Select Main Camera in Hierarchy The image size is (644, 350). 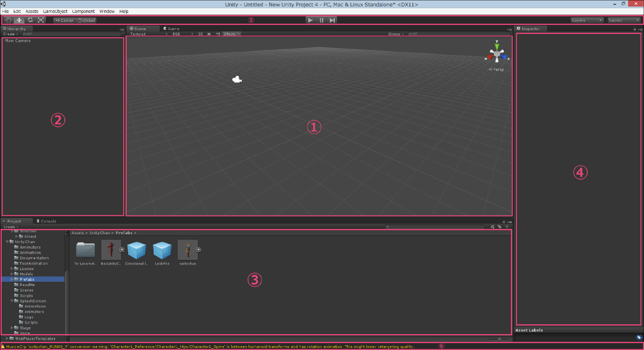[x=18, y=41]
